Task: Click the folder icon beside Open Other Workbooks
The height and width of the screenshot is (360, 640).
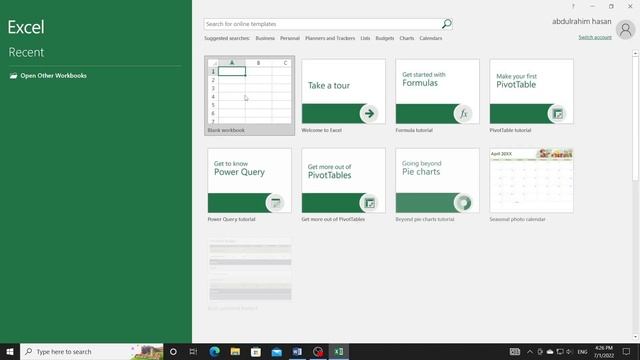Action: [13, 76]
